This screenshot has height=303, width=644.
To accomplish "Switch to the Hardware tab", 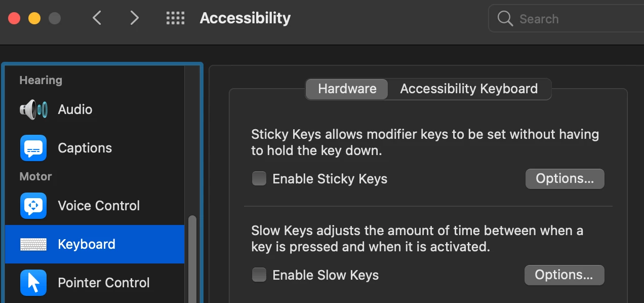I will [x=347, y=89].
